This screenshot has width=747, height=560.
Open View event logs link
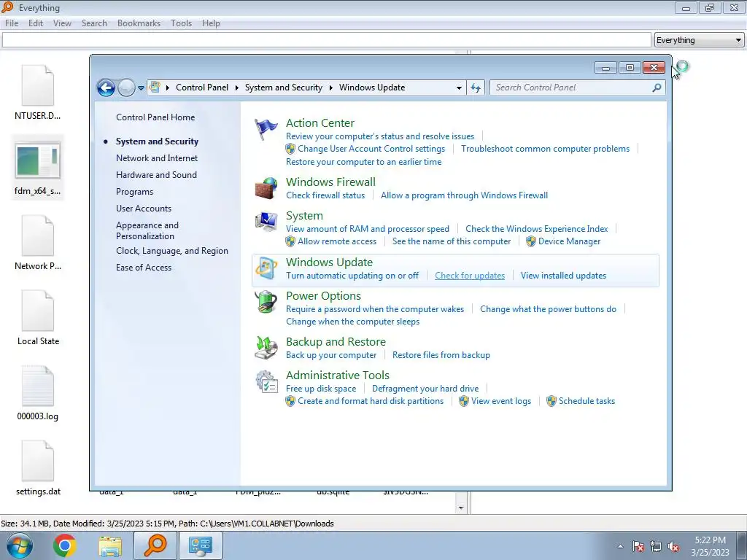pos(500,401)
